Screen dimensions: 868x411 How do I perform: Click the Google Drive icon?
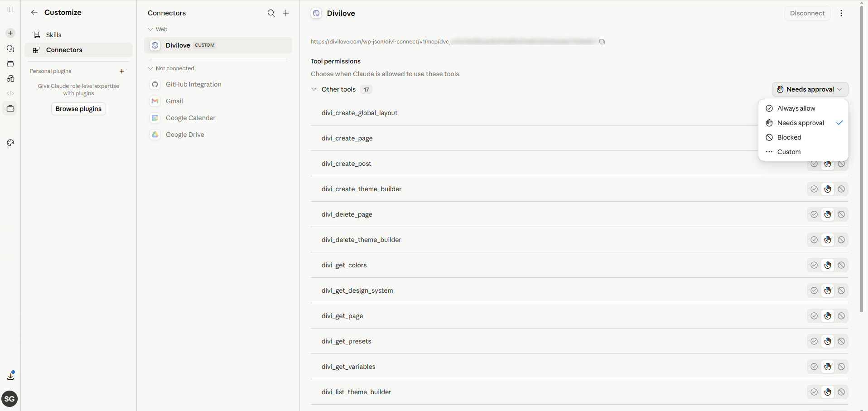coord(155,135)
